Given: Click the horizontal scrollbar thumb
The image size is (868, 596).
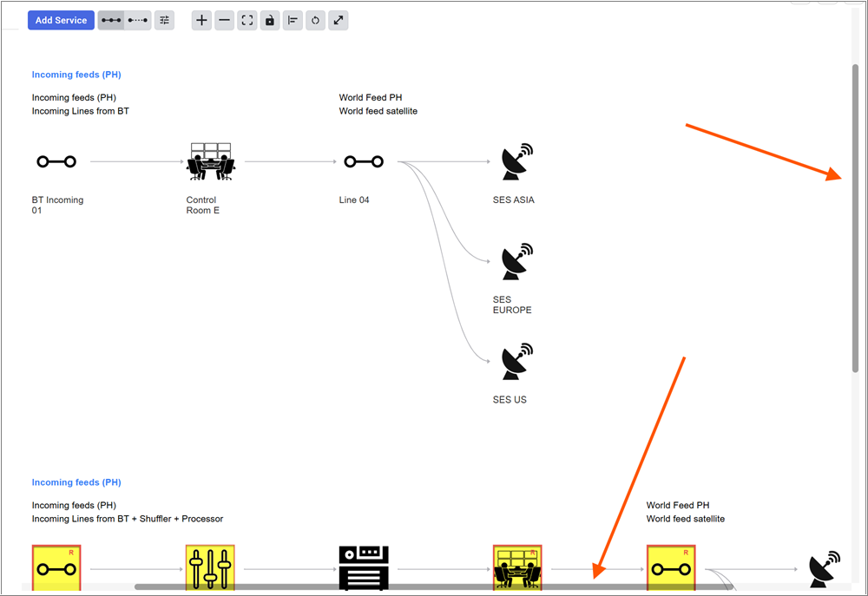Looking at the screenshot, I should (x=435, y=586).
